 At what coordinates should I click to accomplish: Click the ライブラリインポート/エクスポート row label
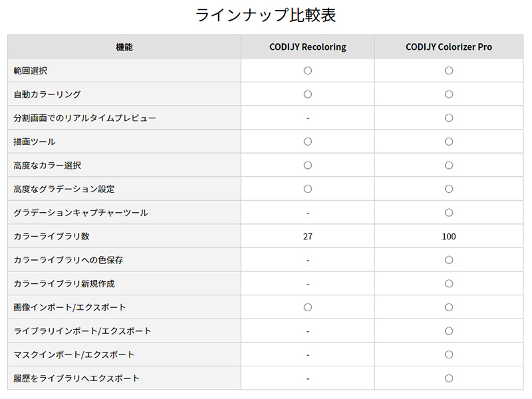click(x=82, y=331)
